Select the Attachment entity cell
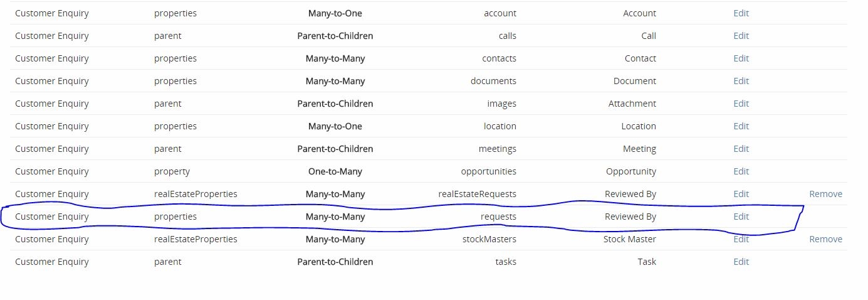Image resolution: width=868 pixels, height=300 pixels. (x=632, y=104)
